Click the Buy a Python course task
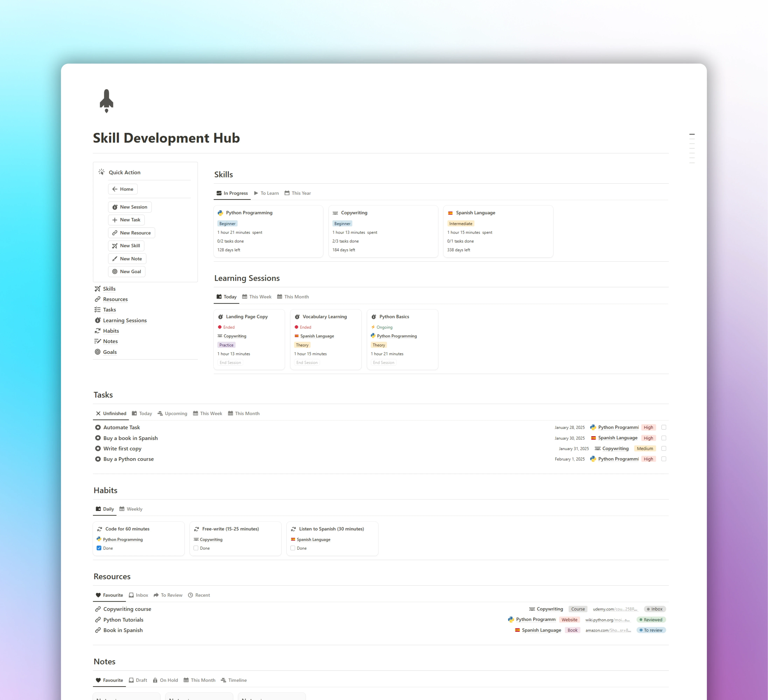 128,458
